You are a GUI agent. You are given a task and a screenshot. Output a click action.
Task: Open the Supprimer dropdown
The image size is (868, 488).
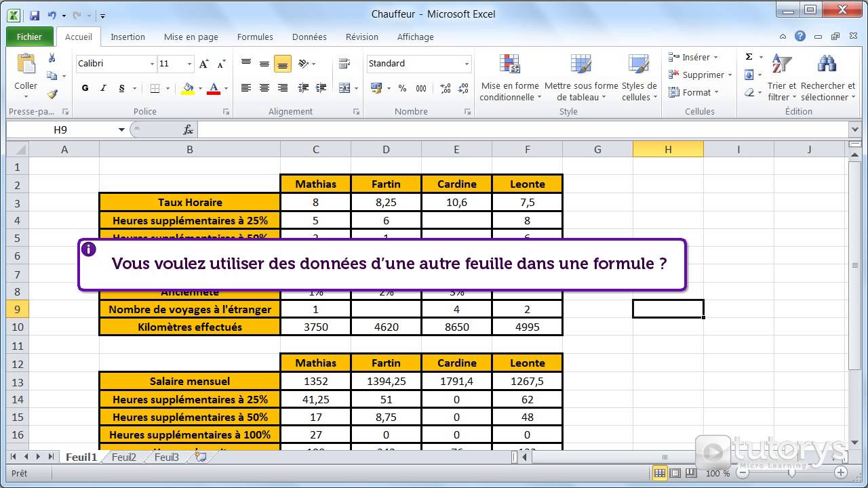[x=700, y=75]
